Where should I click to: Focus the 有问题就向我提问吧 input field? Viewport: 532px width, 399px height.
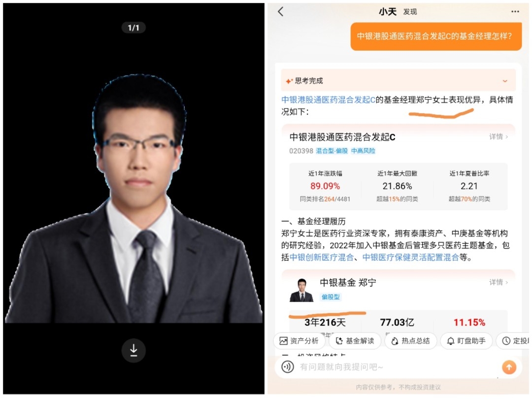pyautogui.click(x=397, y=367)
